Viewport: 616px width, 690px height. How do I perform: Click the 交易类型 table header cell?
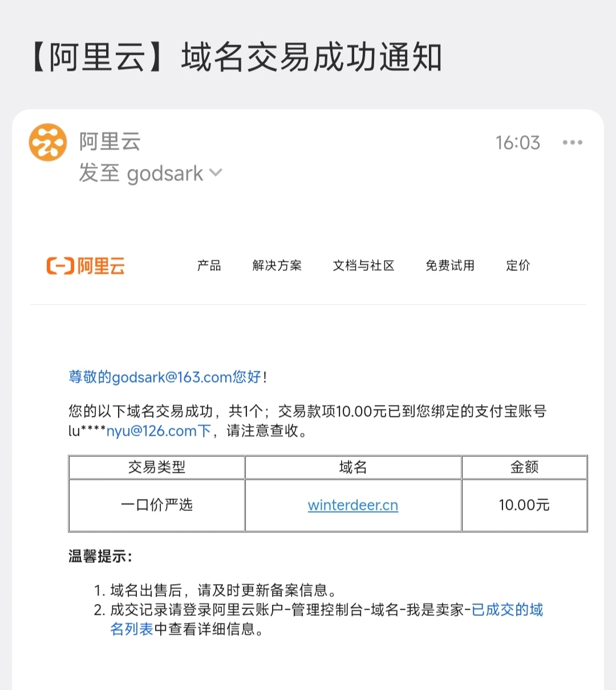157,468
